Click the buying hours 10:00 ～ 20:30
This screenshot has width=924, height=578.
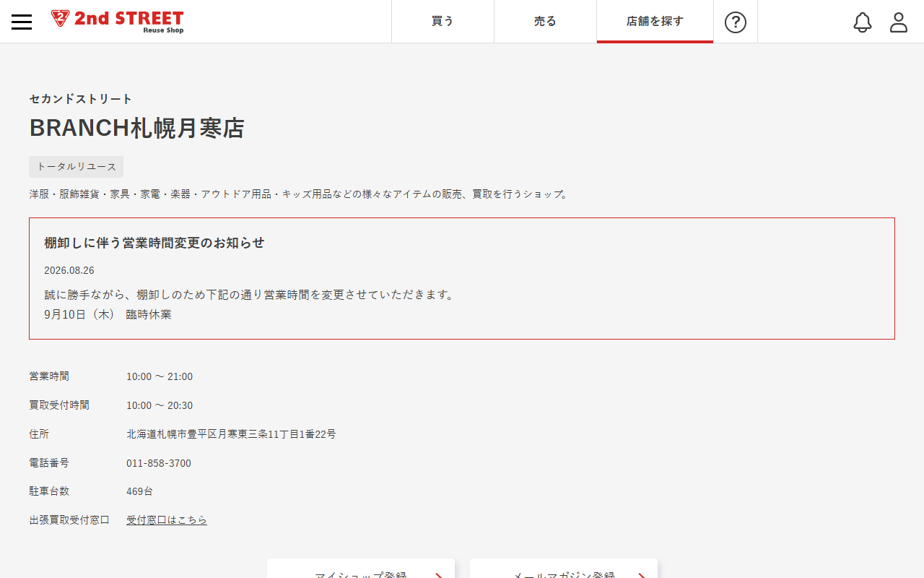coord(160,405)
